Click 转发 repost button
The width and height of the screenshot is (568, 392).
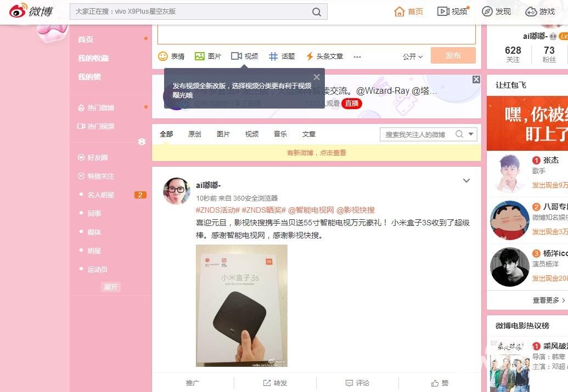pyautogui.click(x=275, y=383)
